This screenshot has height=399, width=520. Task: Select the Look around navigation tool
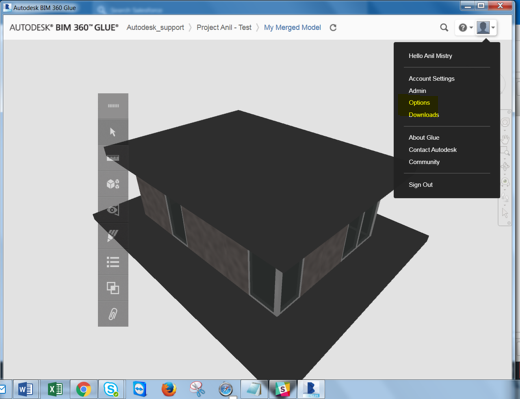pyautogui.click(x=505, y=182)
